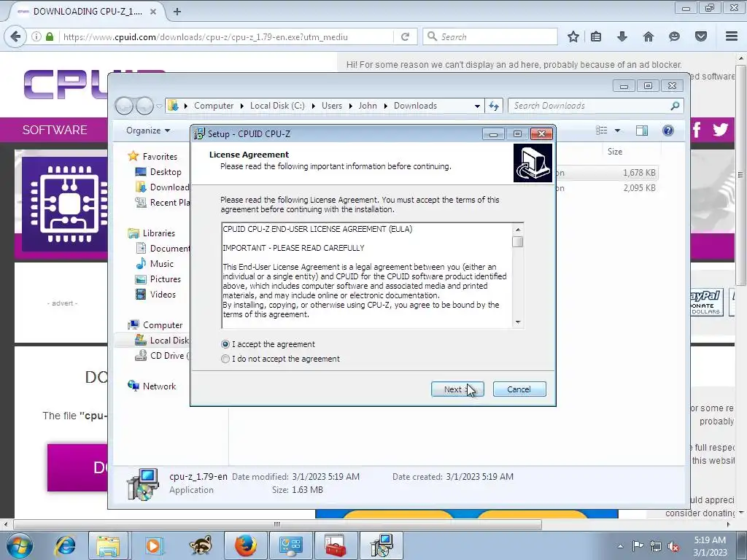Open Firefox downloads arrow icon
Screen dimensions: 747x560
[x=622, y=36]
